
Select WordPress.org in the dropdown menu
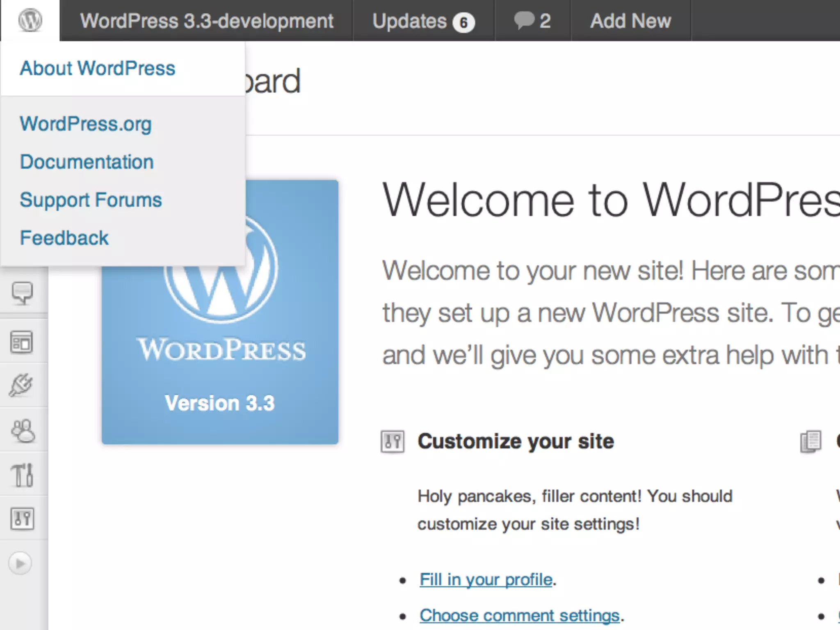pos(86,124)
